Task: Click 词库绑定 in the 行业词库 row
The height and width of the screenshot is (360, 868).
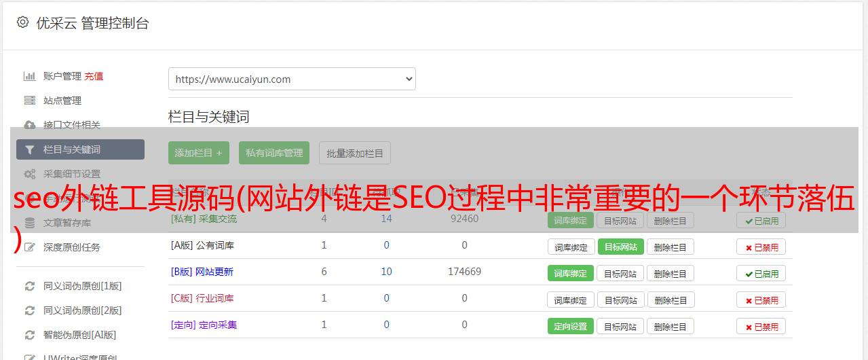Action: (571, 300)
